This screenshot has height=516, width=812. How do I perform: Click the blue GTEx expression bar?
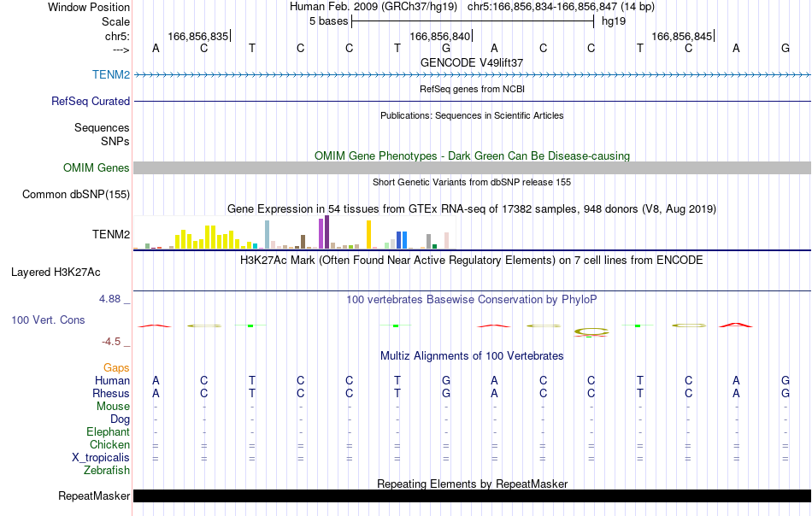pyautogui.click(x=402, y=240)
